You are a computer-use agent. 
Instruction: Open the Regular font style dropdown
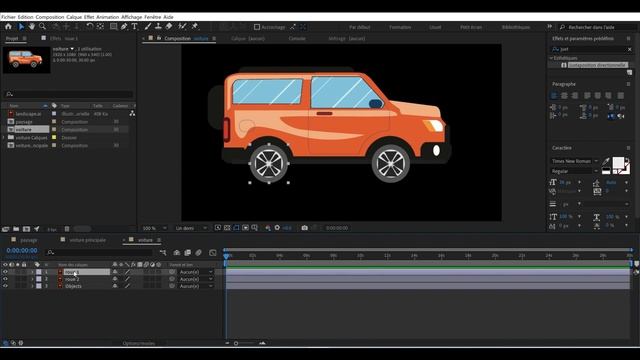pos(574,171)
